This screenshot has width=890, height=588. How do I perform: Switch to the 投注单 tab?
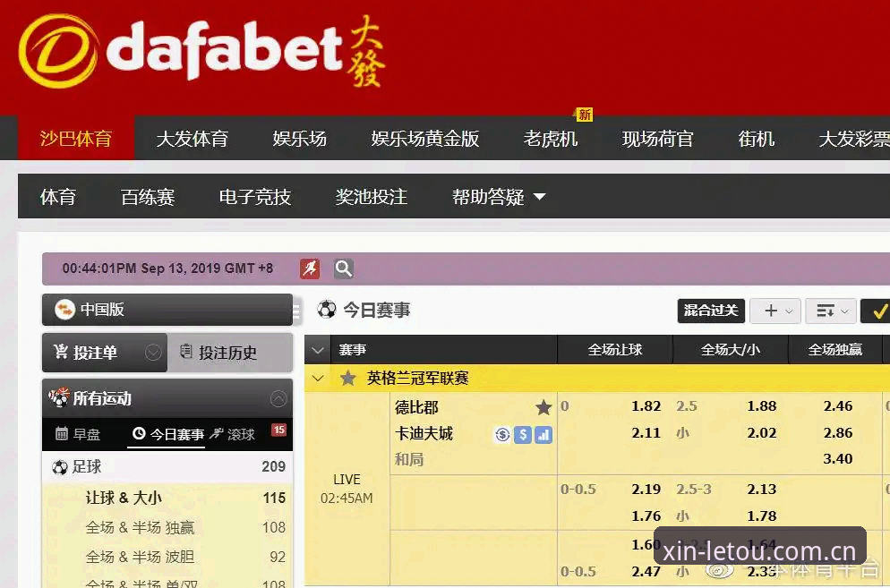click(105, 353)
